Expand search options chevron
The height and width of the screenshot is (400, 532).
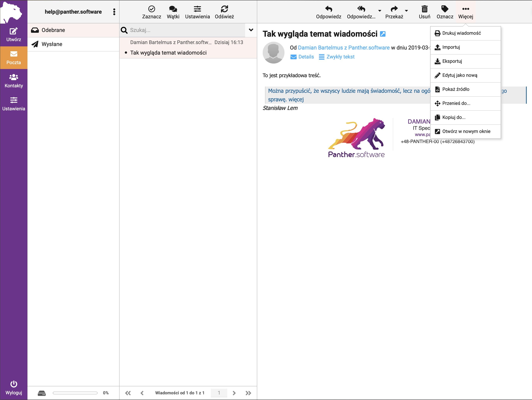[251, 30]
